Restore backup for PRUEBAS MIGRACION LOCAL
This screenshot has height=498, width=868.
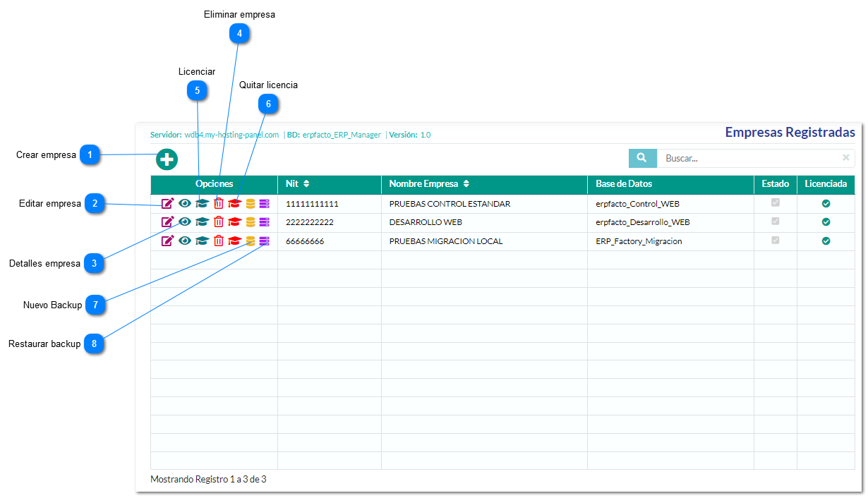tap(264, 241)
